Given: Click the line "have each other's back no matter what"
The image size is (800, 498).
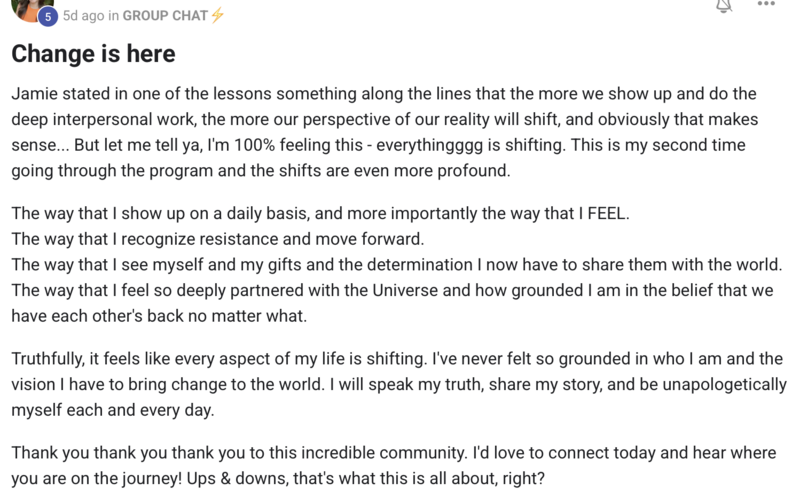Looking at the screenshot, I should click(x=159, y=316).
